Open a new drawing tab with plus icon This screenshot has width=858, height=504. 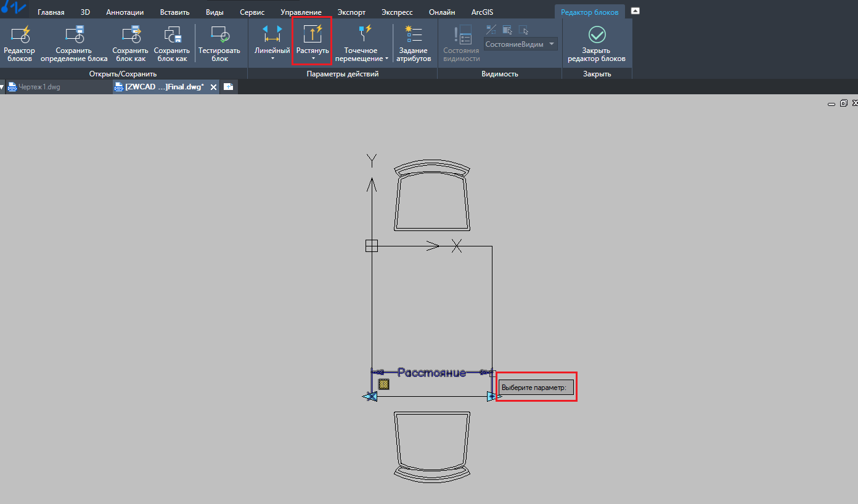coord(228,87)
